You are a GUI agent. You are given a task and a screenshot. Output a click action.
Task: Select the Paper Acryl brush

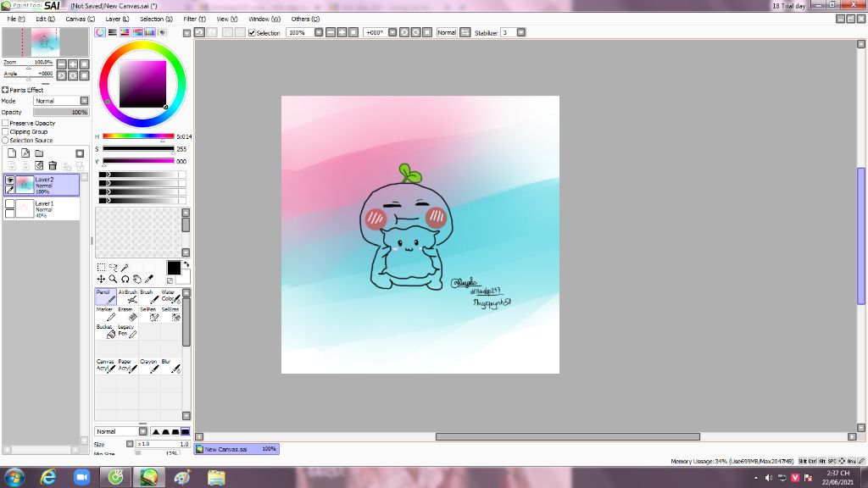tap(127, 366)
